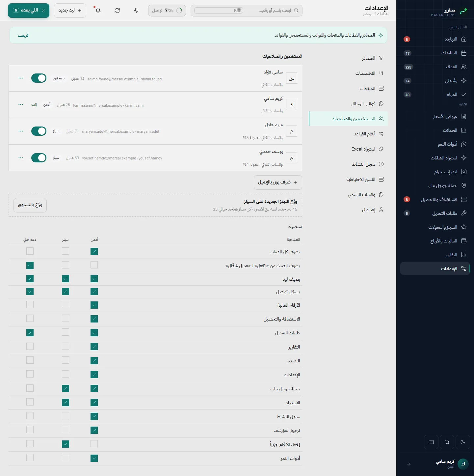Click the sidebar bottom search icon

pyautogui.click(x=447, y=442)
